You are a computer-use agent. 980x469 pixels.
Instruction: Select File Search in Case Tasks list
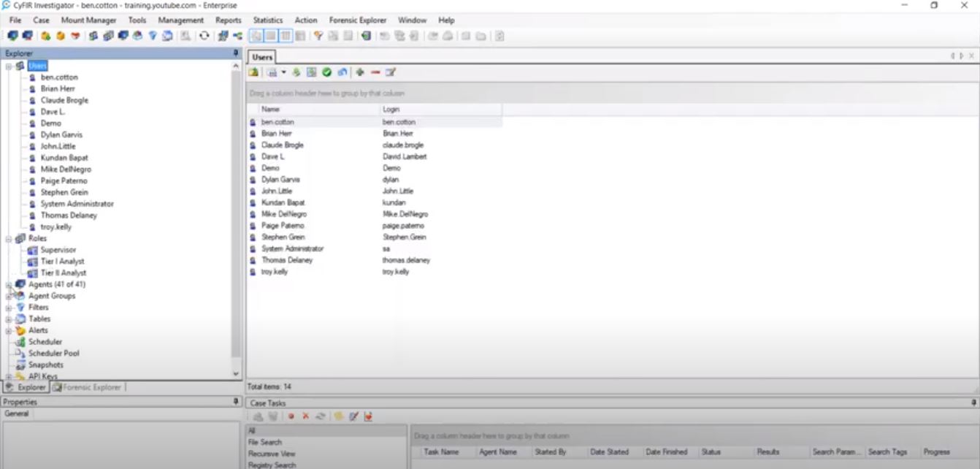pyautogui.click(x=264, y=442)
